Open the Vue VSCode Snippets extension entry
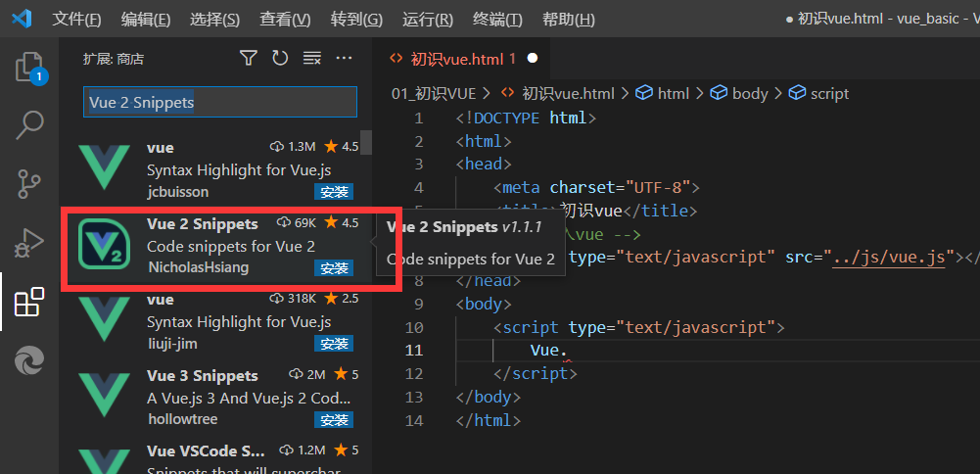 pyautogui.click(x=215, y=459)
